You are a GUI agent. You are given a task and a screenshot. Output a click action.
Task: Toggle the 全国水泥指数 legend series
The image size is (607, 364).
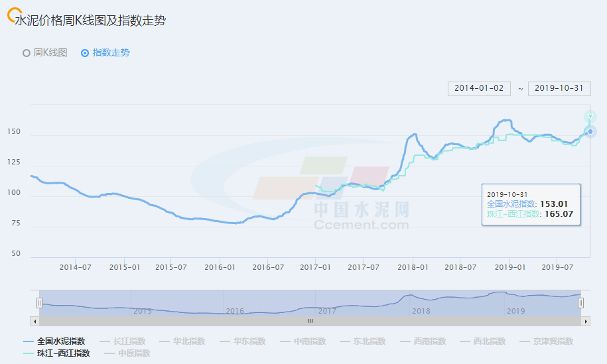(54, 341)
